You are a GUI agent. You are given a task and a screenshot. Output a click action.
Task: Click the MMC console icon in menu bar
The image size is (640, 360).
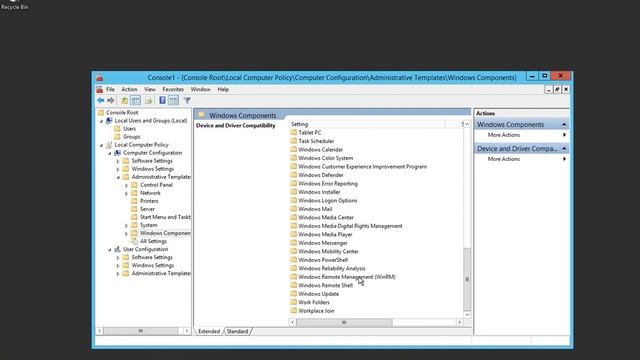tap(100, 89)
